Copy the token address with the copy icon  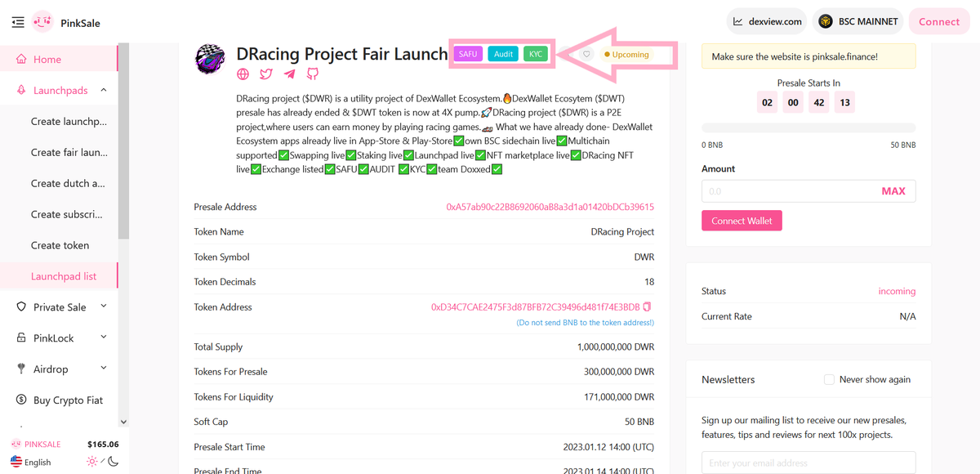pyautogui.click(x=648, y=307)
